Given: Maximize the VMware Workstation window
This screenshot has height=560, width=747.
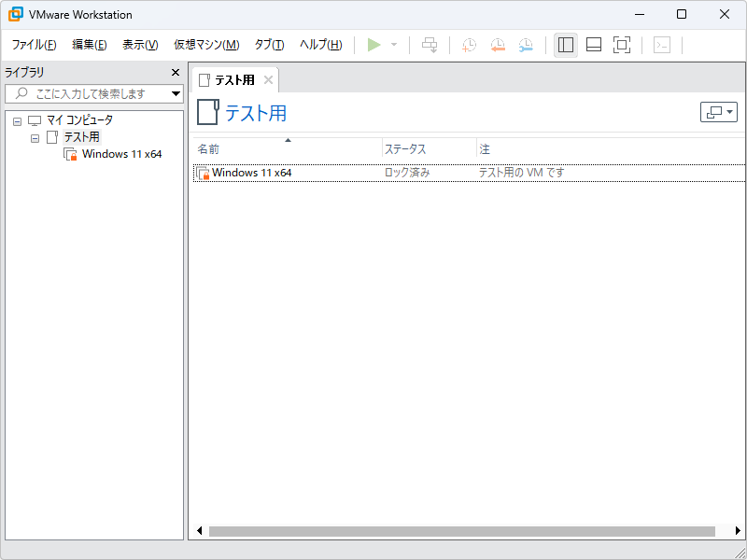Looking at the screenshot, I should 682,14.
